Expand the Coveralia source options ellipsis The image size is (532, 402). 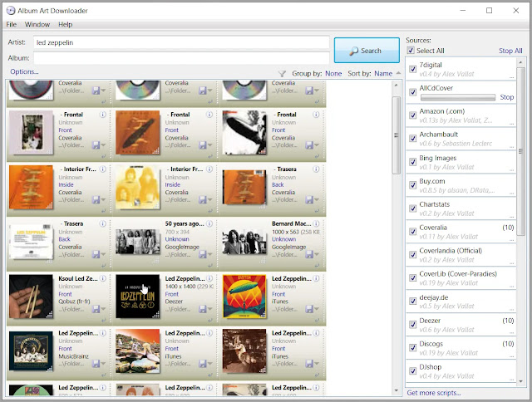[x=512, y=240]
